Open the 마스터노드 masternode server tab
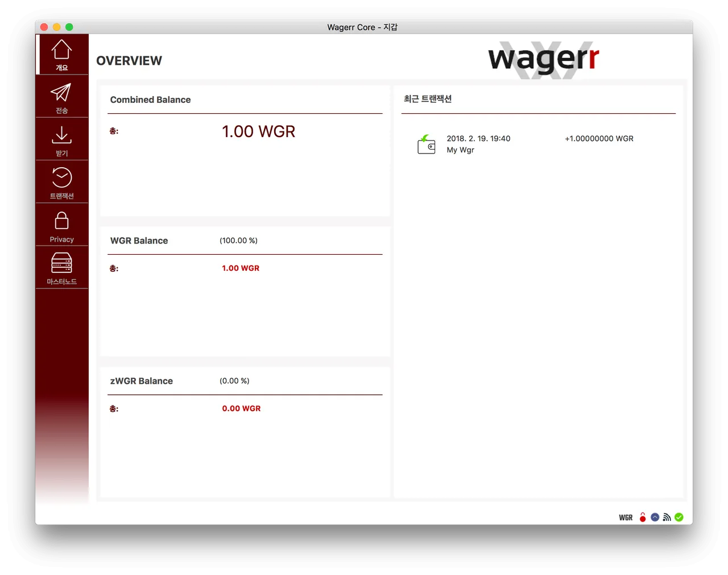The height and width of the screenshot is (575, 728). coord(62,268)
